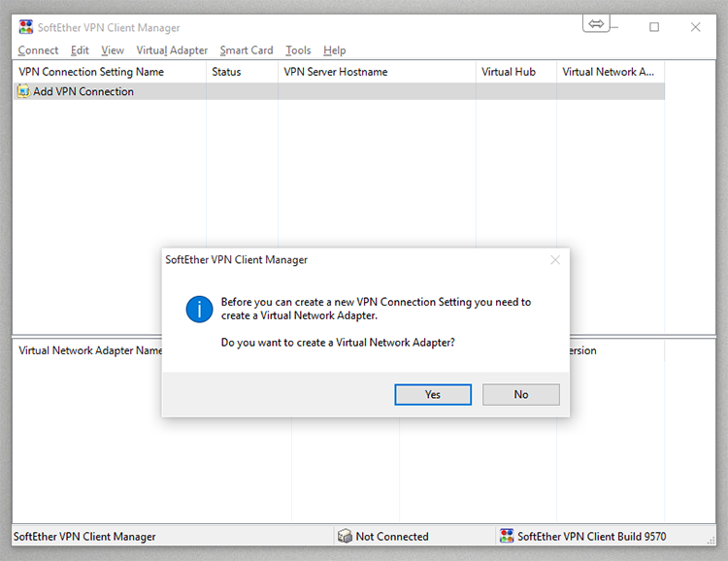Click the double-arrow resize icon in title bar
728x561 pixels.
pos(596,23)
